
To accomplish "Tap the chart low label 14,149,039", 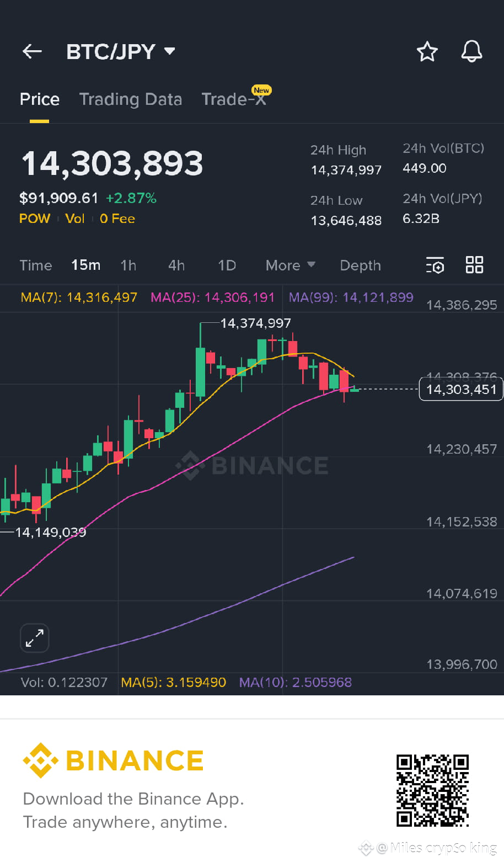I will (x=51, y=533).
